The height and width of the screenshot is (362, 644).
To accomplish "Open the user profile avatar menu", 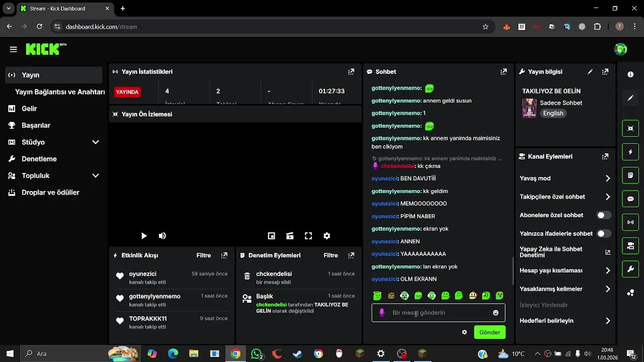I will 620,49.
